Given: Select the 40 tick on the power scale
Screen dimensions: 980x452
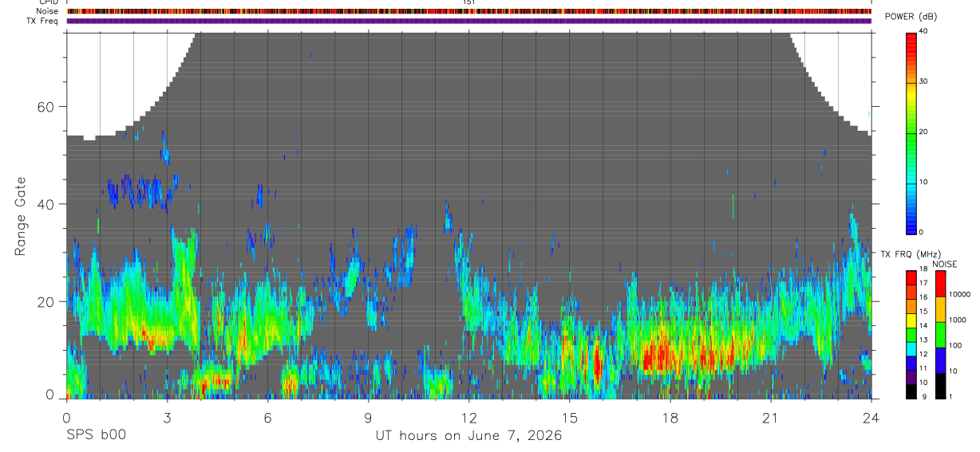Looking at the screenshot, I should point(923,31).
